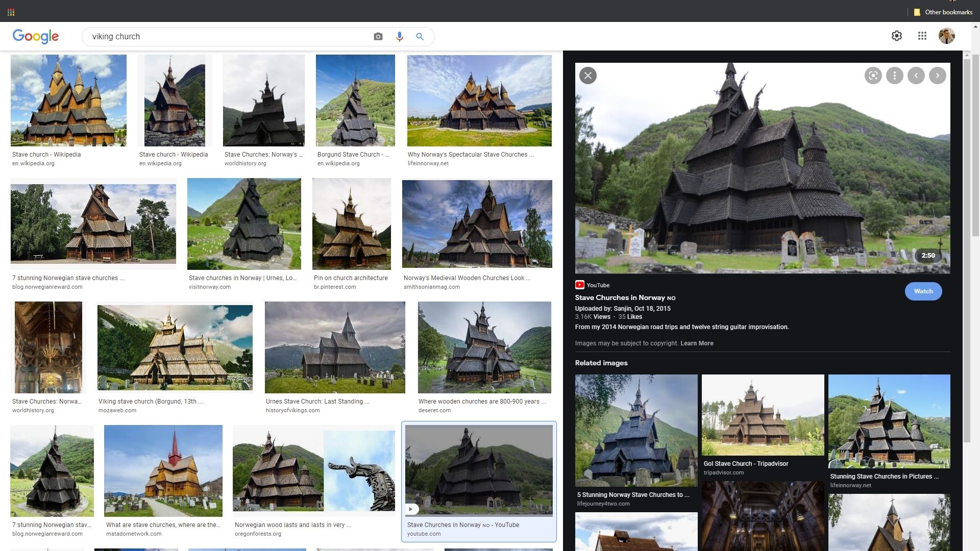980x551 pixels.
Task: Open visitnorway.com stave churches image
Action: tap(244, 224)
